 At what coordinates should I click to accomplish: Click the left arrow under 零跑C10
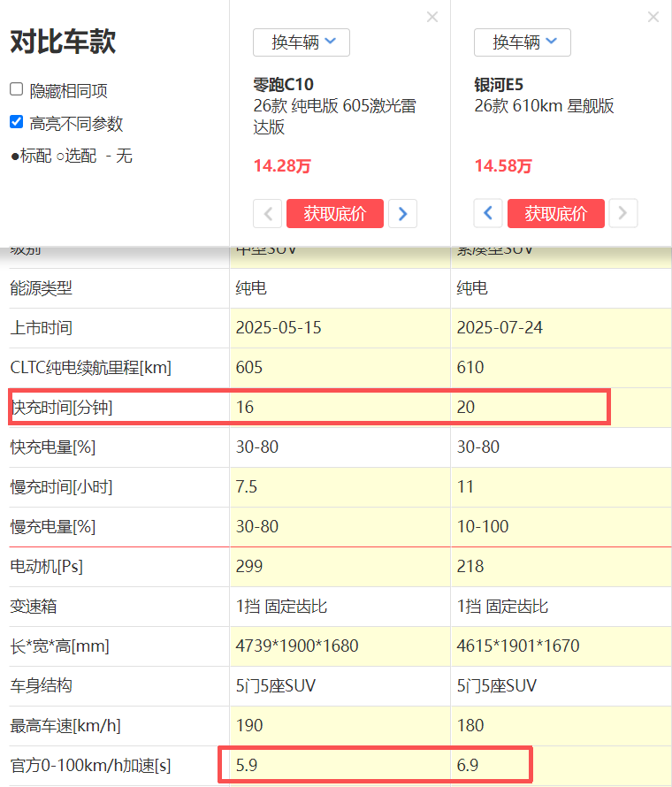(x=267, y=213)
